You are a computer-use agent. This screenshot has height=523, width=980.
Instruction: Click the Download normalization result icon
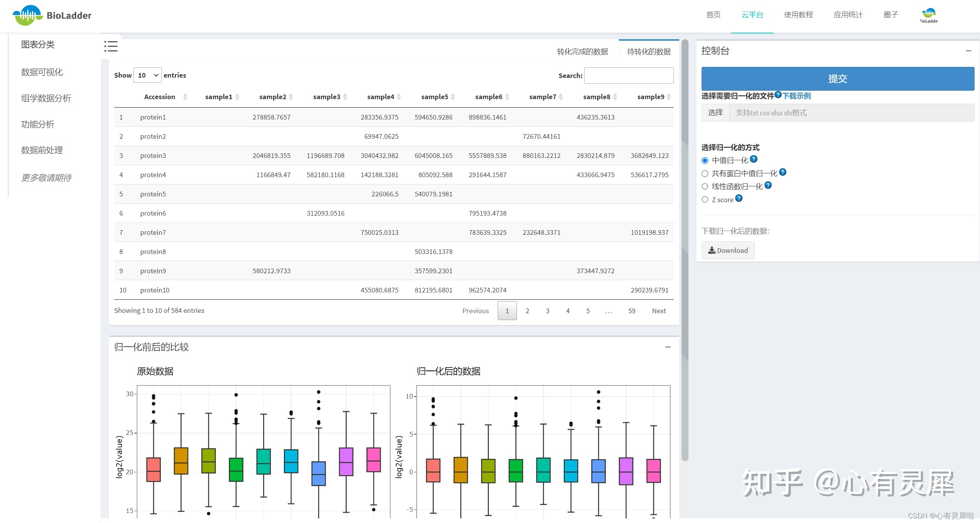727,250
